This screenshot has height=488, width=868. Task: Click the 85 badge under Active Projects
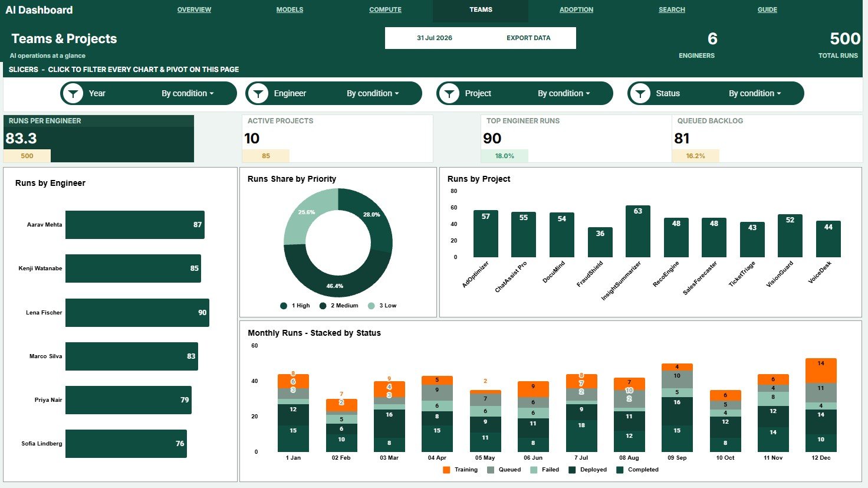(266, 156)
